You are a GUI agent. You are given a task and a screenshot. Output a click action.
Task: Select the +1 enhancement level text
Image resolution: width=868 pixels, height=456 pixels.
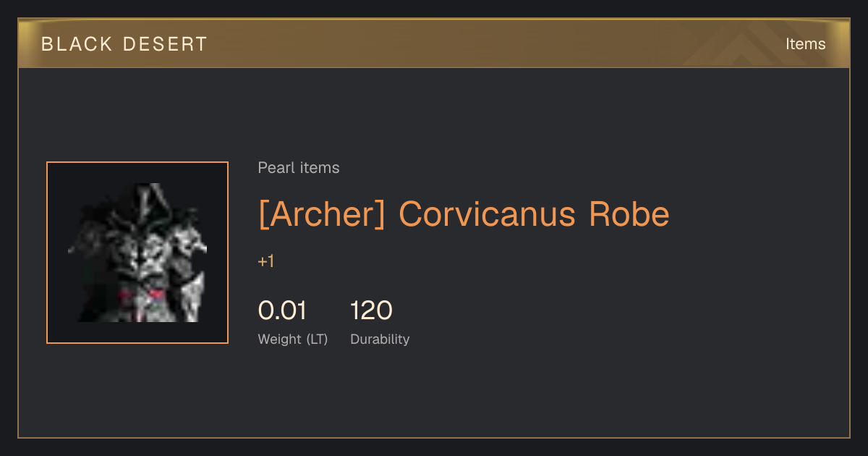pos(266,261)
